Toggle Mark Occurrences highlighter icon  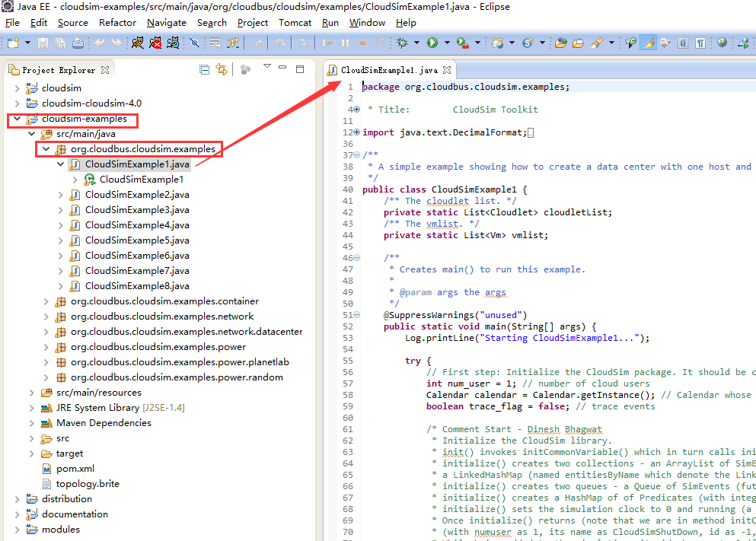point(649,43)
